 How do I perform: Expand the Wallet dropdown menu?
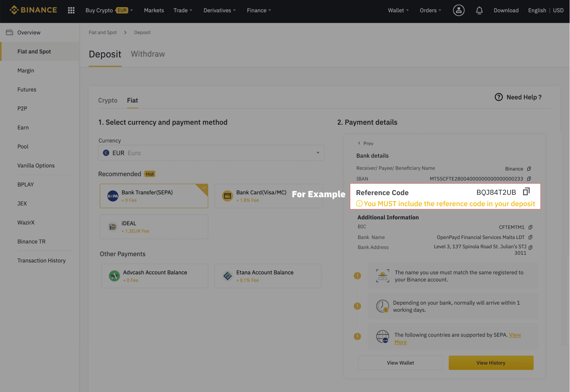click(398, 10)
